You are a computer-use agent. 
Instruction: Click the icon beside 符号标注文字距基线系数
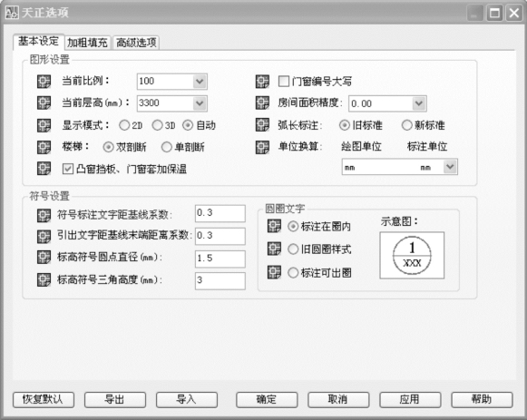(44, 215)
